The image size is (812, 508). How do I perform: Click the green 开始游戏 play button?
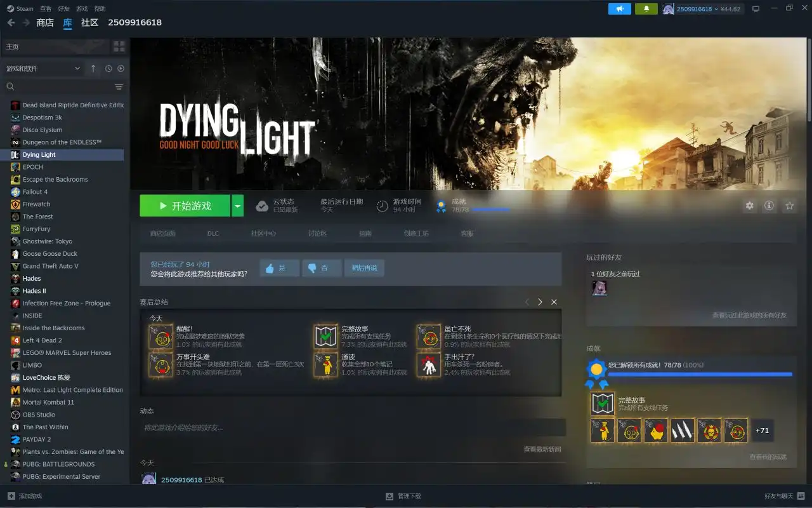(x=185, y=206)
